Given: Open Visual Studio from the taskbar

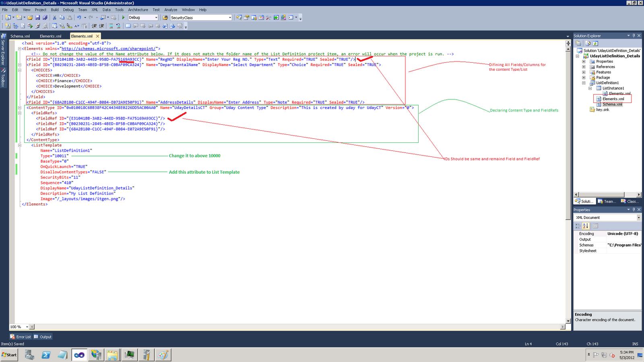Looking at the screenshot, I should pyautogui.click(x=79, y=355).
